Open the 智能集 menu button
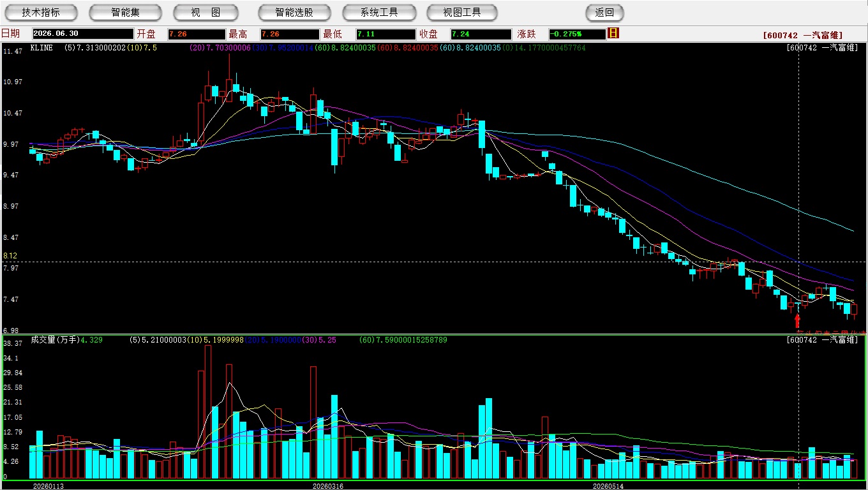Viewport: 868px width, 490px height. [125, 13]
